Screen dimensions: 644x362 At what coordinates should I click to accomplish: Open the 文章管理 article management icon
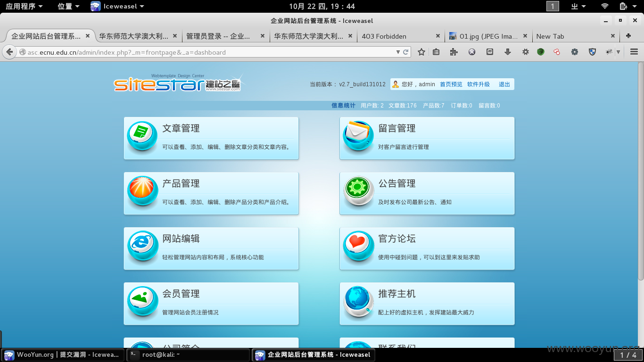[142, 136]
